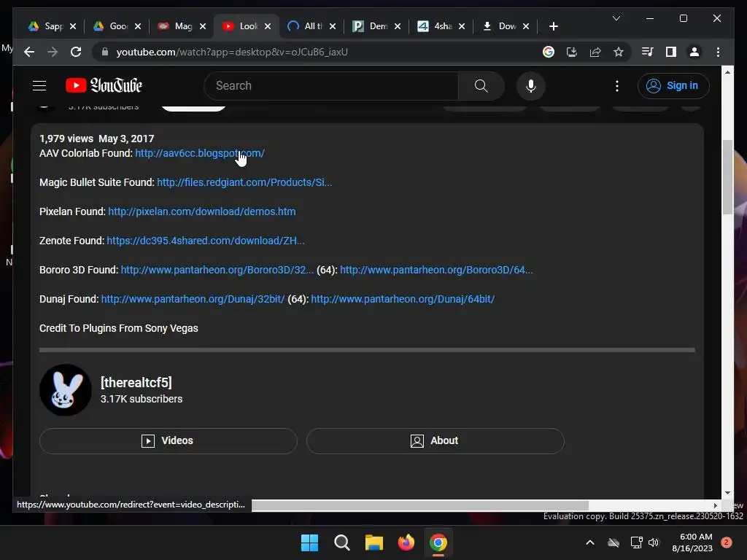The height and width of the screenshot is (560, 747).
Task: Click 'Credit To Plugins From Sony Vegas' text
Action: tap(119, 328)
